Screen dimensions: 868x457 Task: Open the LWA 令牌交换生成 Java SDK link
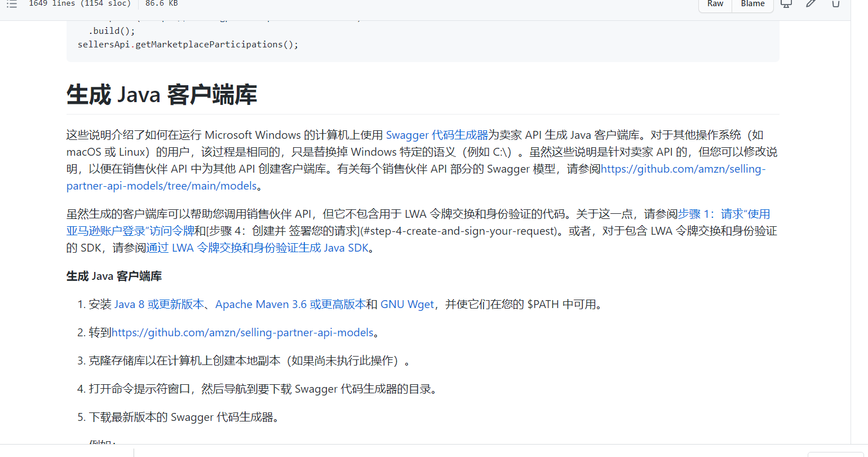258,247
